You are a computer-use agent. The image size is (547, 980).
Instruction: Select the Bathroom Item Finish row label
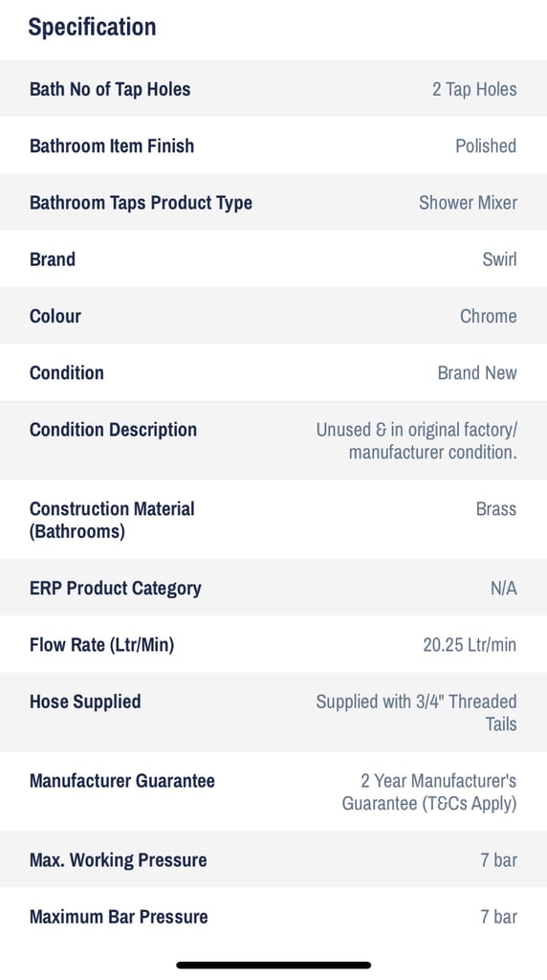[112, 145]
